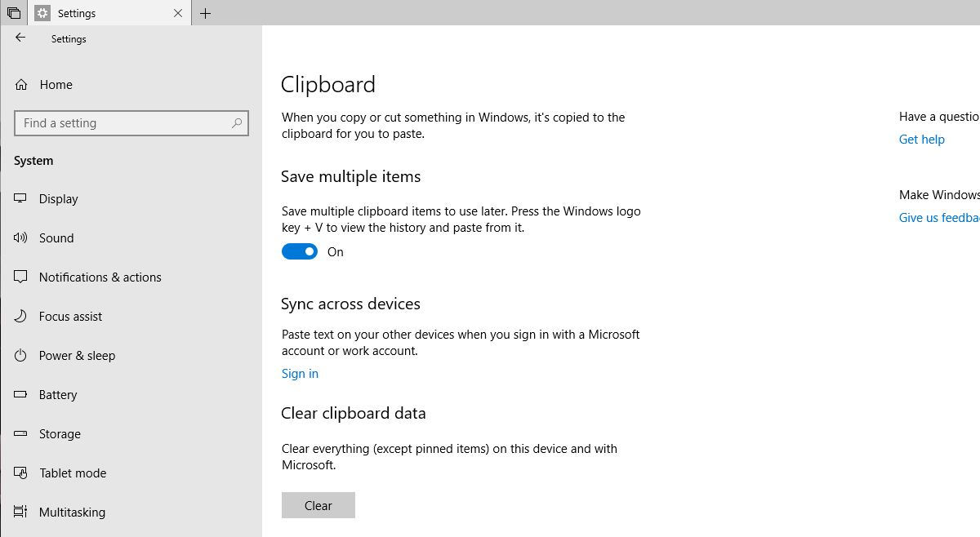The width and height of the screenshot is (980, 537).
Task: Open Tablet mode icon
Action: point(21,473)
